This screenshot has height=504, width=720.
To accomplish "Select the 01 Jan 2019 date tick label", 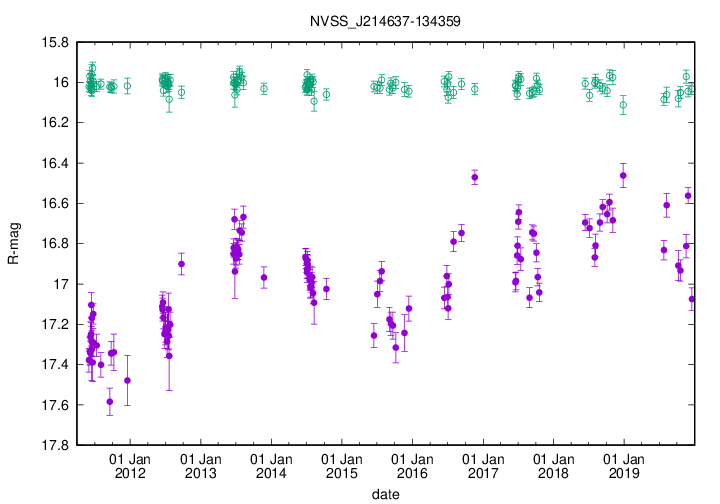I will coord(623,465).
